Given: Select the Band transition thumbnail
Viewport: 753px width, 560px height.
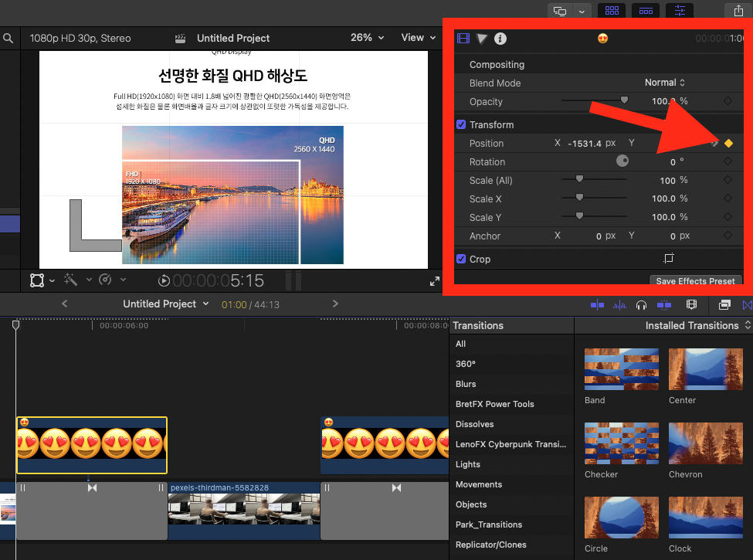Looking at the screenshot, I should (x=622, y=369).
